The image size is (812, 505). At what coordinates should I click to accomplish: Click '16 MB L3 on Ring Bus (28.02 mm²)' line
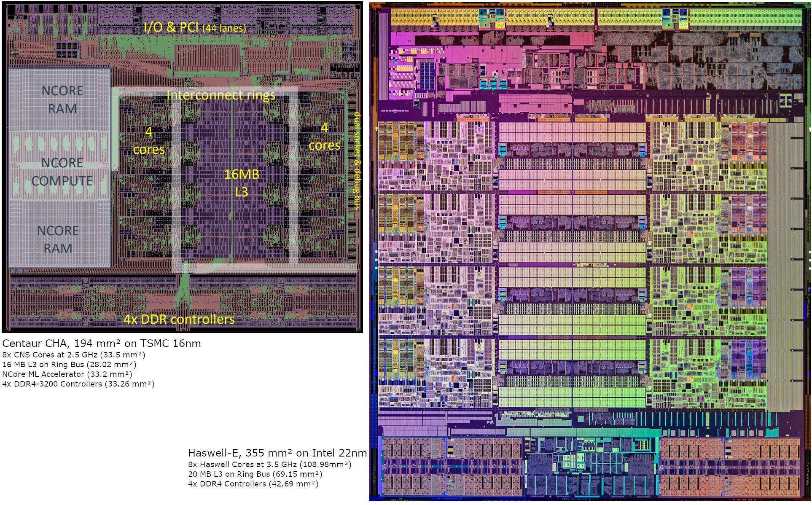click(69, 364)
